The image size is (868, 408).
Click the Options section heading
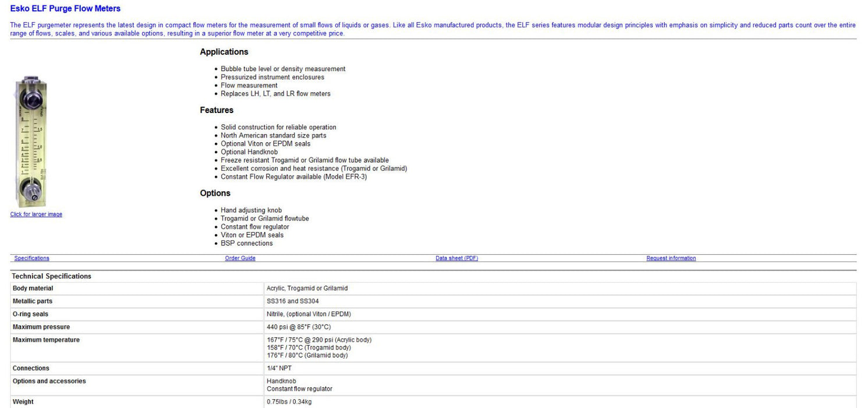click(215, 194)
